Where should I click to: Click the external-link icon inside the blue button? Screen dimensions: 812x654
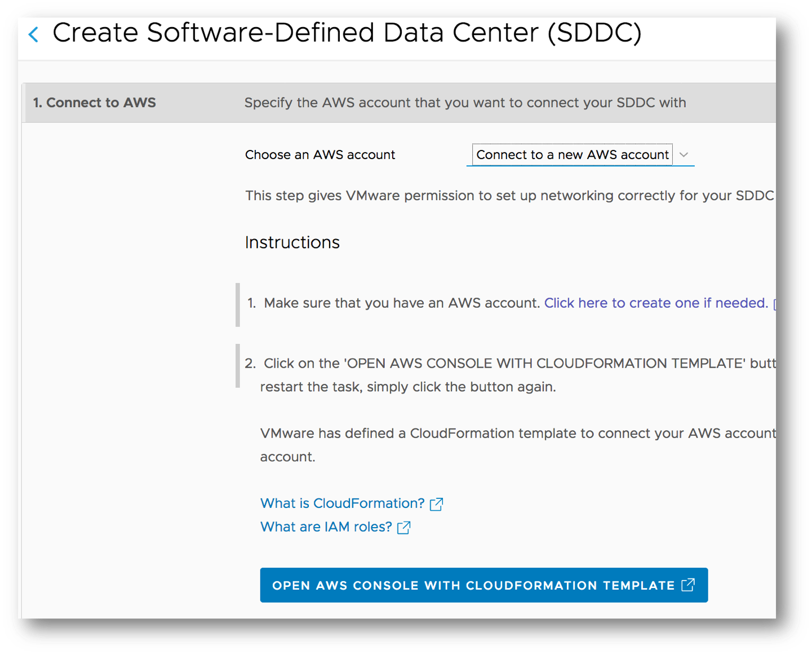(688, 585)
